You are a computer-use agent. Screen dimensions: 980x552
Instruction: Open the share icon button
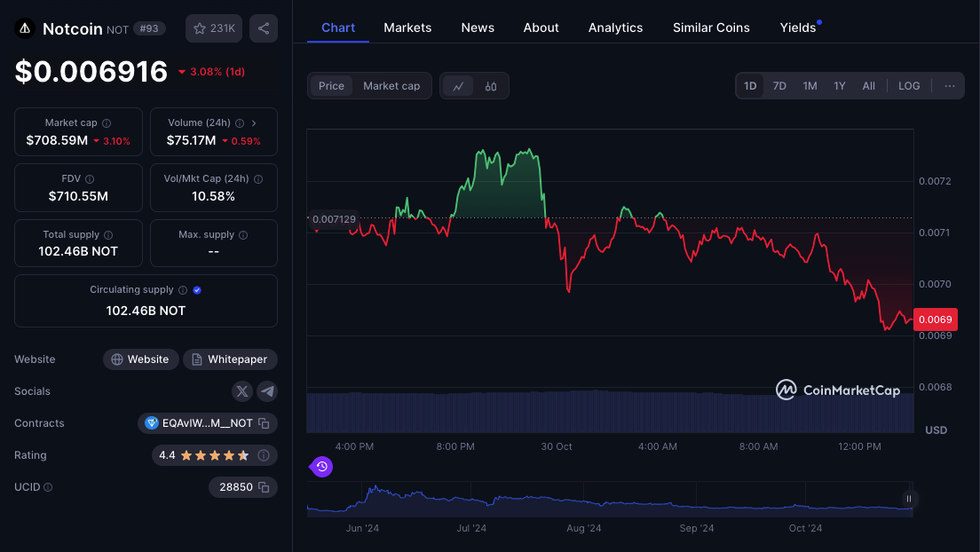pos(264,28)
